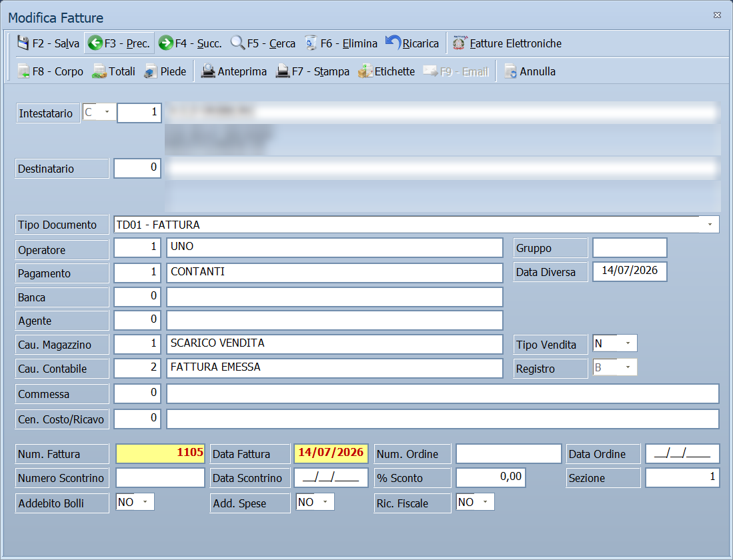Click the Annulla cancel icon

(x=510, y=71)
